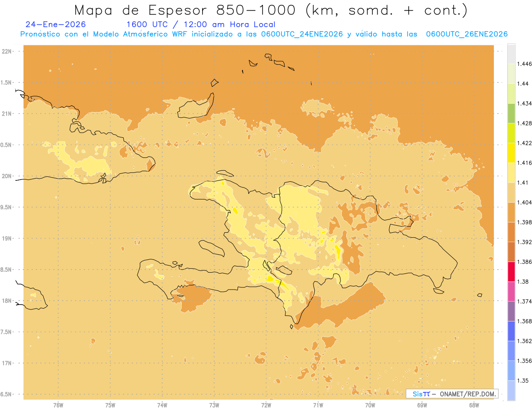Image resolution: width=532 pixels, height=411 pixels.
Task: Click the '70W' longitude label
Action: click(370, 405)
